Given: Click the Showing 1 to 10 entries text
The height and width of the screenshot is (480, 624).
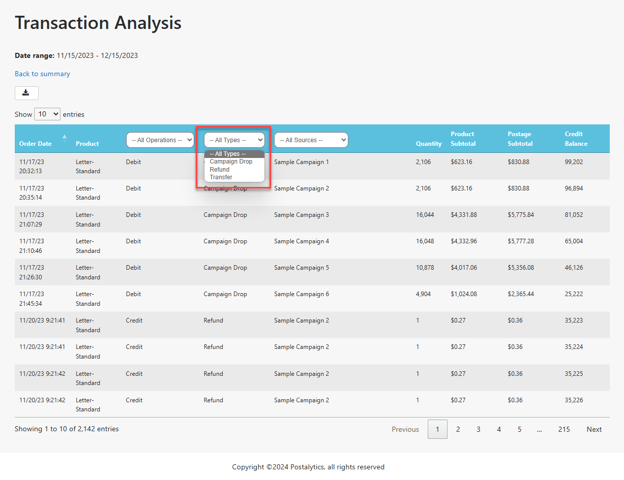Looking at the screenshot, I should (66, 429).
